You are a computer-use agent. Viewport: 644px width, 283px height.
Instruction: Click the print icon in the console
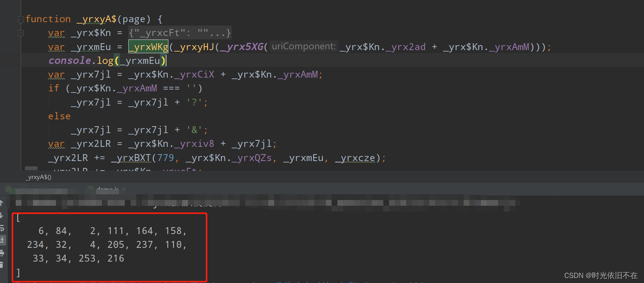(x=2, y=253)
